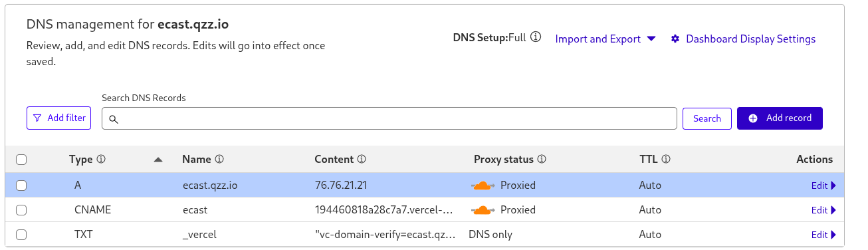Click the Type column info icon
868x250 pixels.
(x=102, y=160)
